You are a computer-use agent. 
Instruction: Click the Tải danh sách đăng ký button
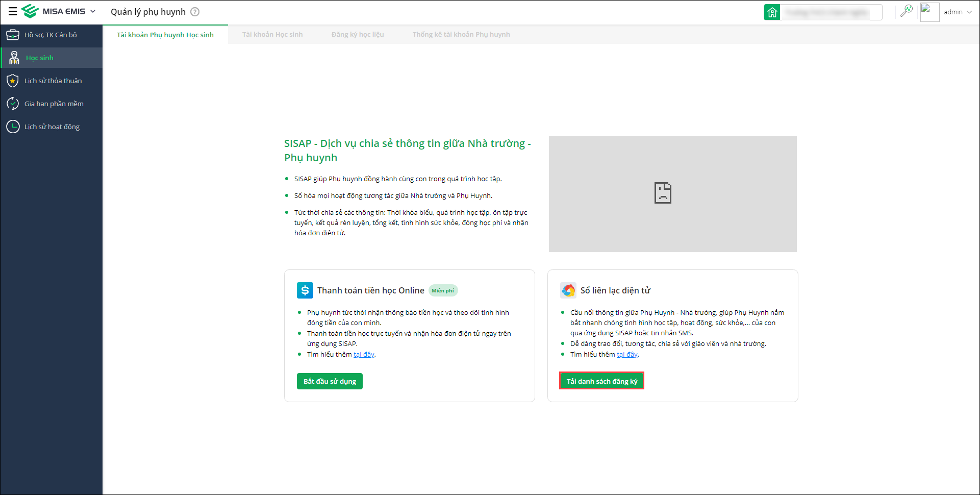pos(602,381)
